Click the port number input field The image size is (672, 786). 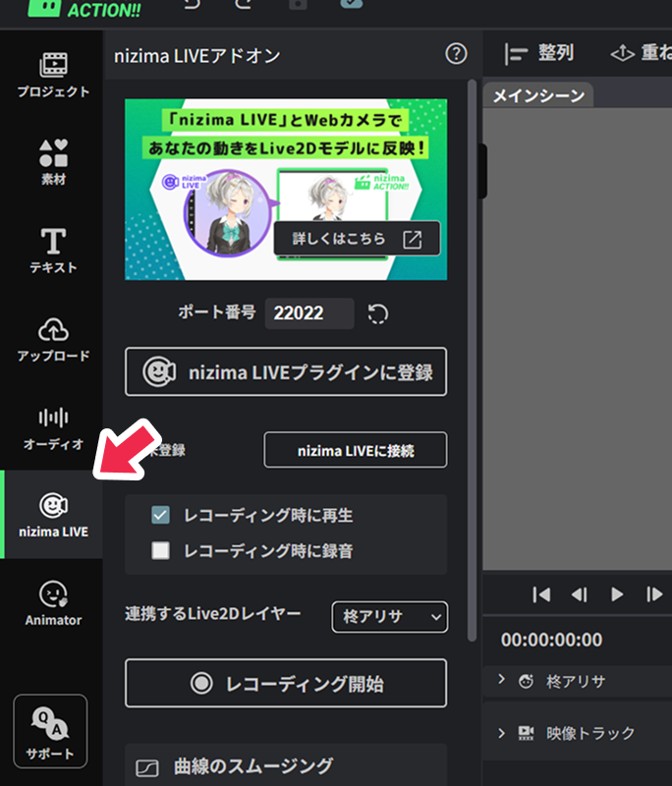coord(308,313)
